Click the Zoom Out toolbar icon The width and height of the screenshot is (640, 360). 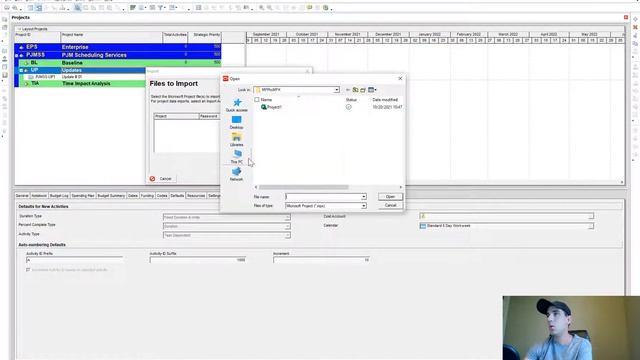[269, 8]
